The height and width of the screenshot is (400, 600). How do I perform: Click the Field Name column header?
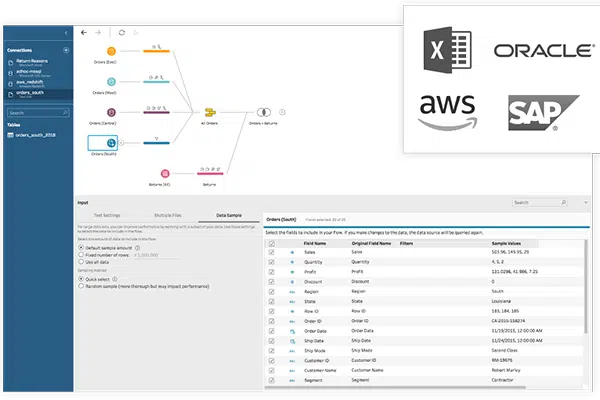tap(315, 243)
